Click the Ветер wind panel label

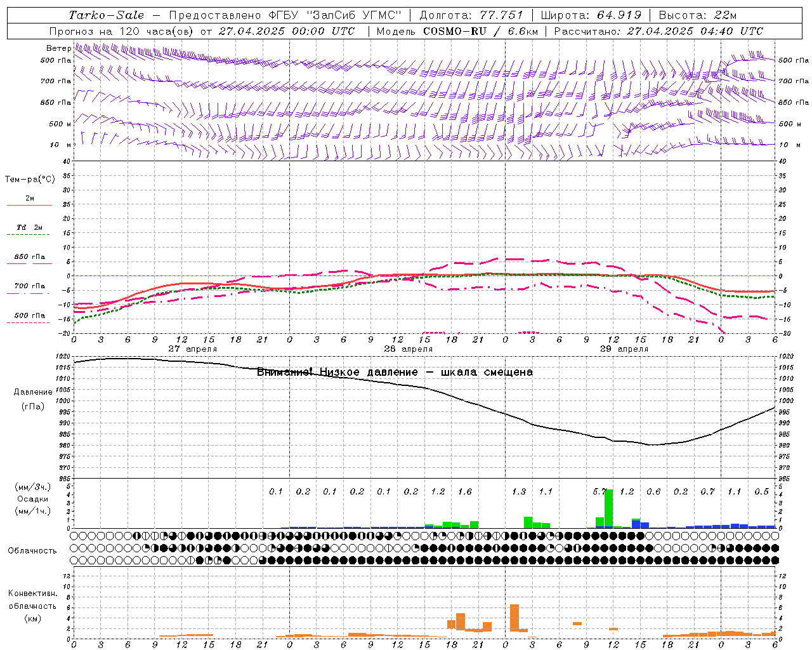[59, 48]
